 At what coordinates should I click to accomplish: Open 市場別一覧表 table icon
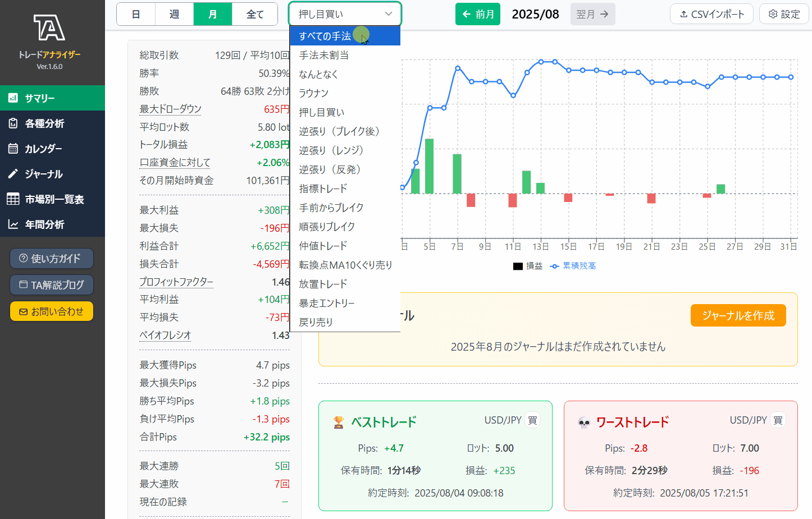[13, 199]
